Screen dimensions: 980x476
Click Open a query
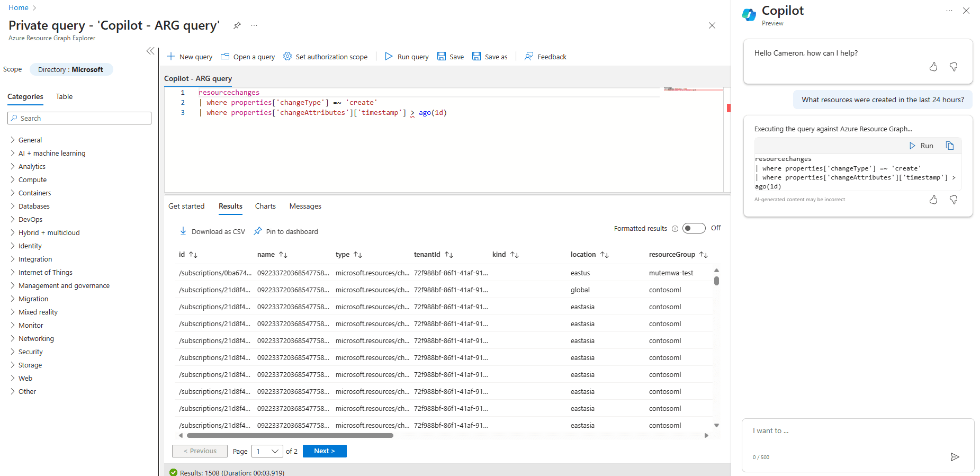click(x=248, y=57)
